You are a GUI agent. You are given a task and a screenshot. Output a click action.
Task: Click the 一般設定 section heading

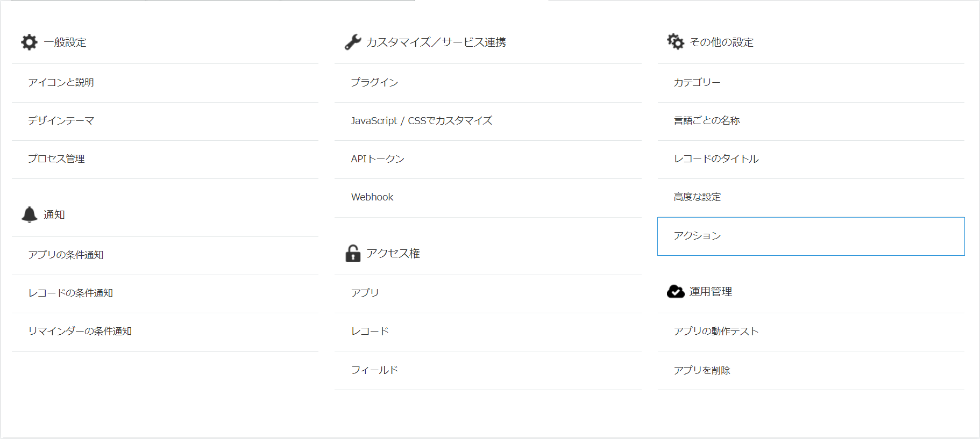click(x=65, y=42)
